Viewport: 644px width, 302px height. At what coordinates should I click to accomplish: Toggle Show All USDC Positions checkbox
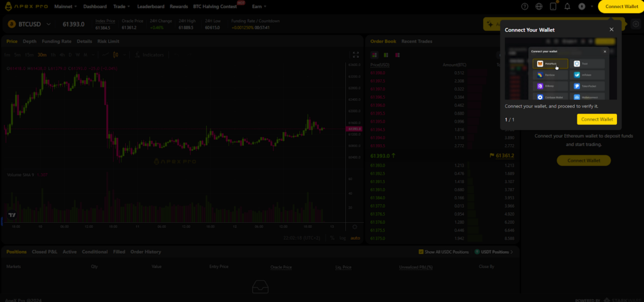(x=421, y=252)
